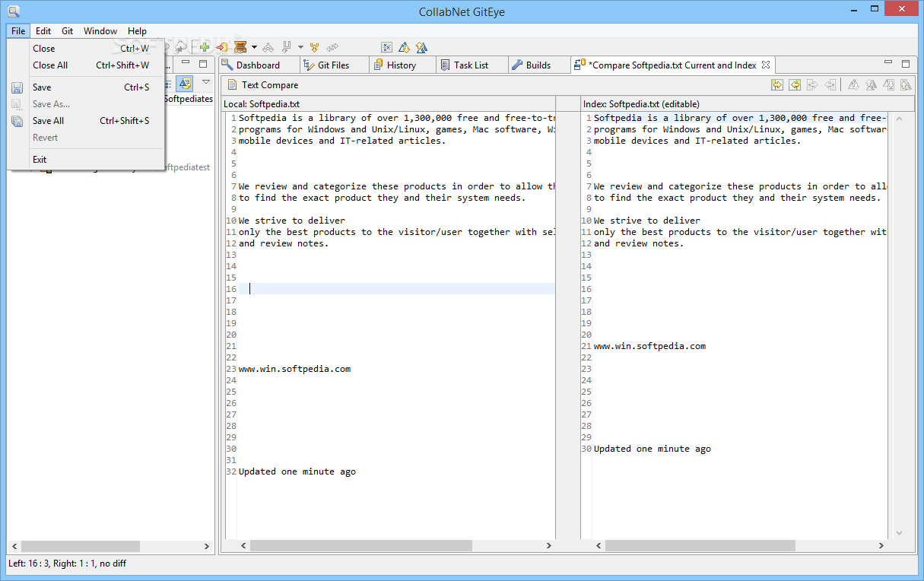Screen dimensions: 924x581
Task: Click the greyed-out merge toolbar icon
Action: 268,47
